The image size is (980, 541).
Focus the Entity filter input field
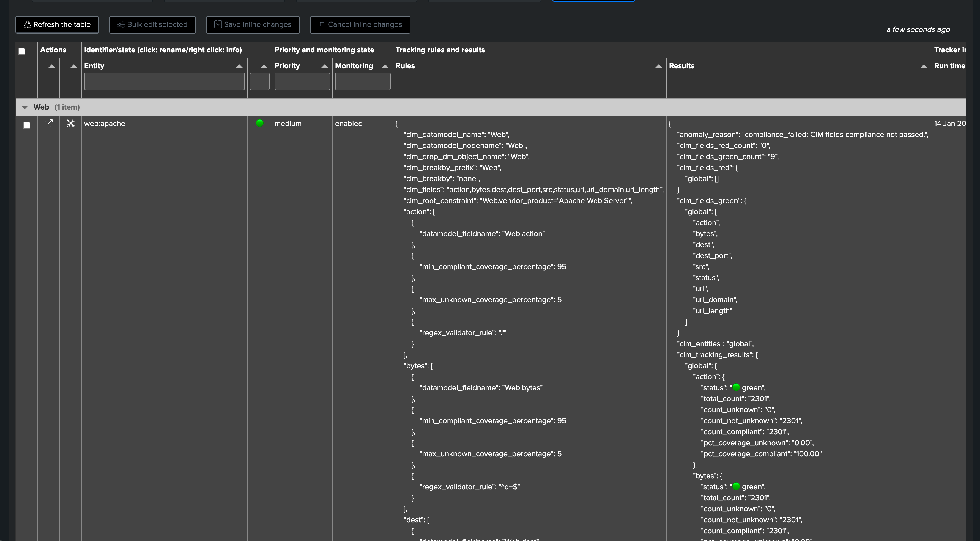(164, 81)
